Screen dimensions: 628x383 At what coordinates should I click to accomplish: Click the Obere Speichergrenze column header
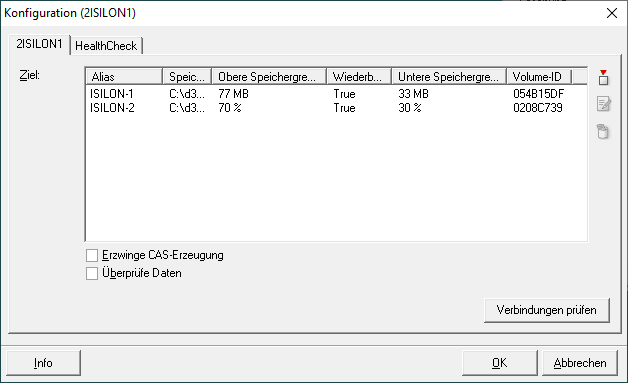click(269, 77)
